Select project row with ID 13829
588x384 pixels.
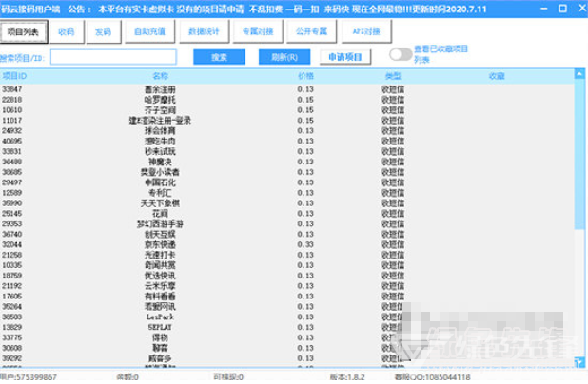287,327
